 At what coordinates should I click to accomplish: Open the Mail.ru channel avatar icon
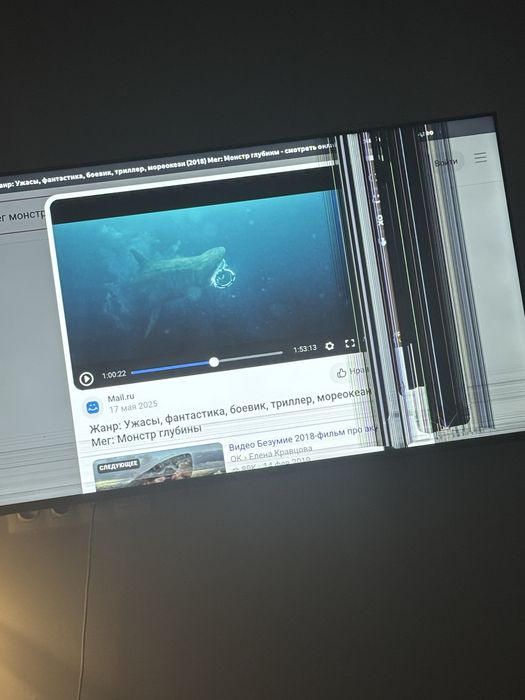tap(93, 408)
